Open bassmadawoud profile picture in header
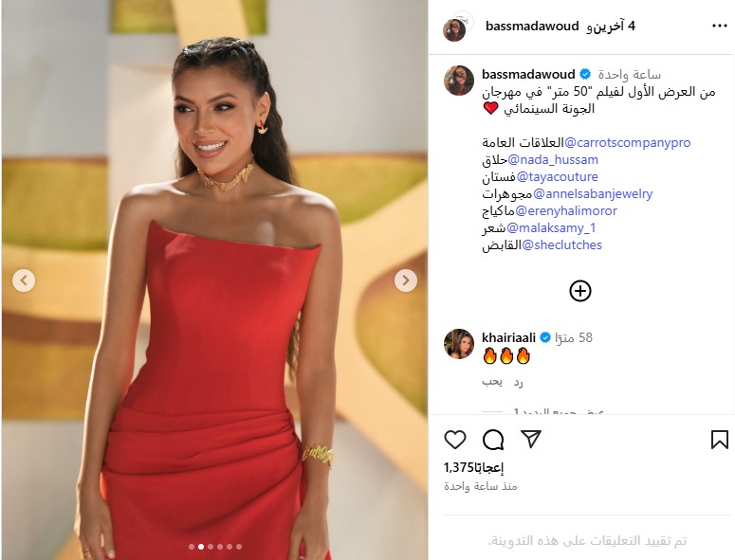 pos(454,30)
